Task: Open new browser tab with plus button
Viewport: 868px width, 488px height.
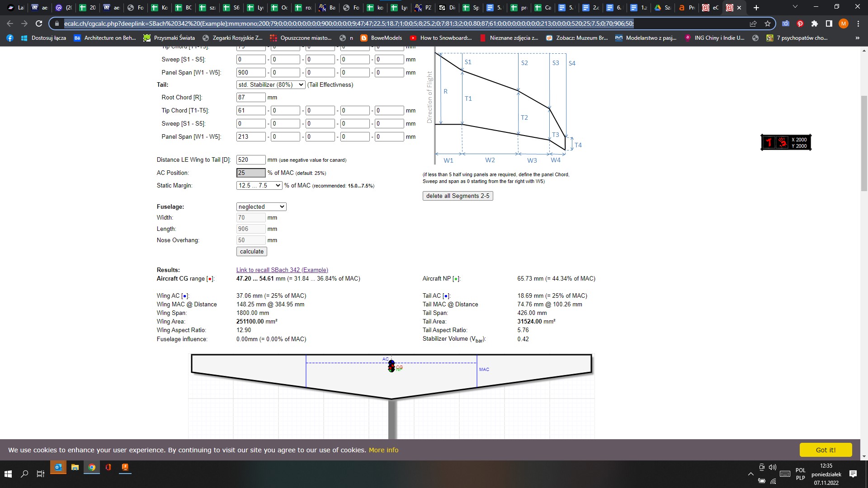Action: [x=756, y=7]
